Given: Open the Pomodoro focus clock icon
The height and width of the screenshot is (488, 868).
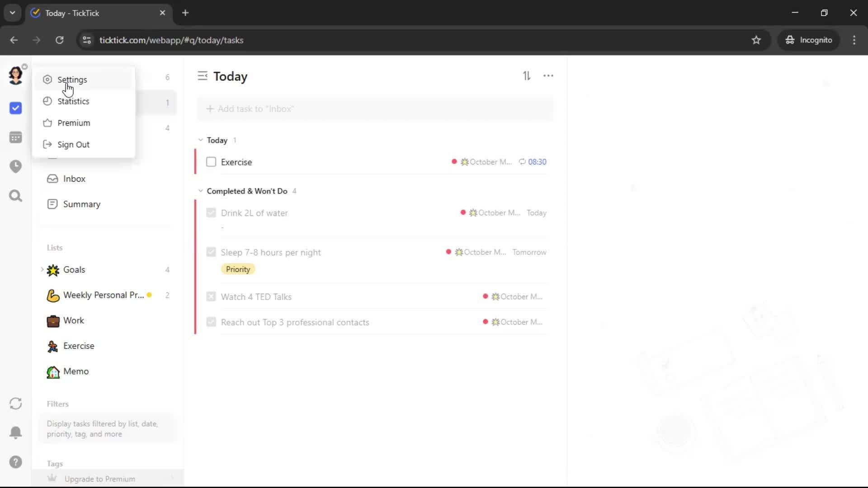Looking at the screenshot, I should 15,166.
